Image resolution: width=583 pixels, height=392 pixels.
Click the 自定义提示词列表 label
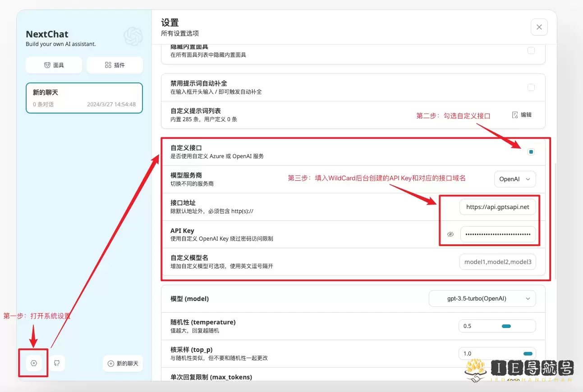196,111
